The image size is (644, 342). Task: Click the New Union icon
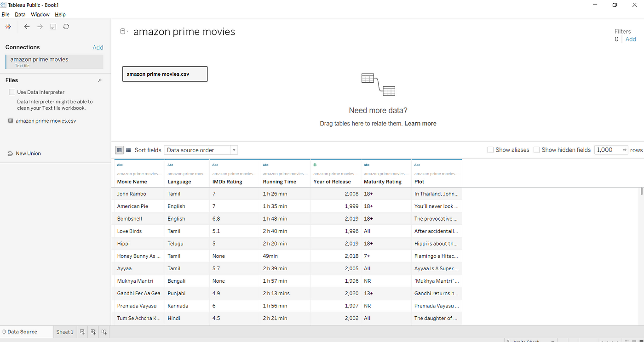pyautogui.click(x=11, y=154)
